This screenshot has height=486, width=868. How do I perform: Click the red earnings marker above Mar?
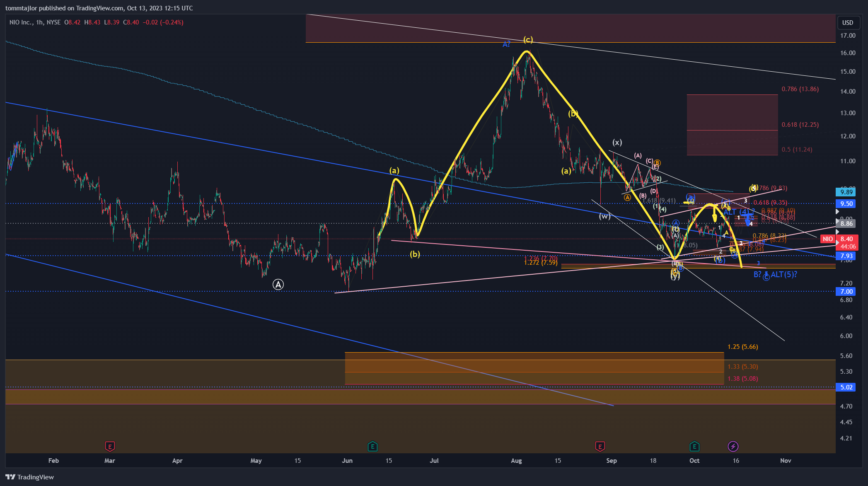click(x=110, y=447)
